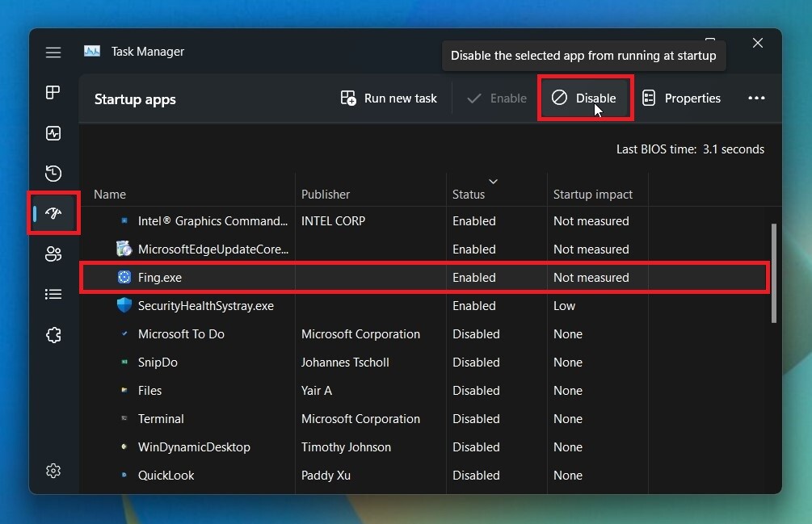Open the Details page in sidebar
This screenshot has width=812, height=524.
[x=53, y=295]
